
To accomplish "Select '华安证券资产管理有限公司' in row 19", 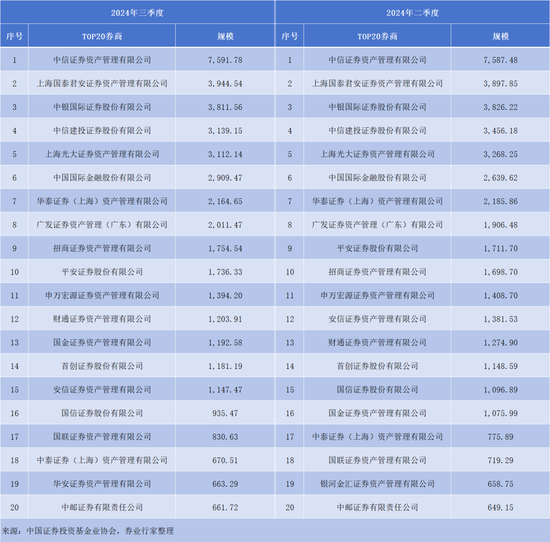I will tap(102, 484).
